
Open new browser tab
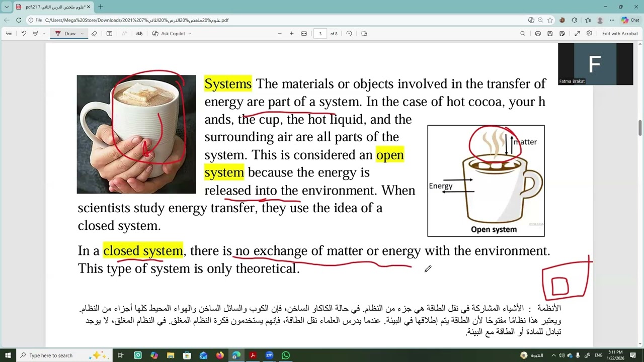click(x=101, y=7)
